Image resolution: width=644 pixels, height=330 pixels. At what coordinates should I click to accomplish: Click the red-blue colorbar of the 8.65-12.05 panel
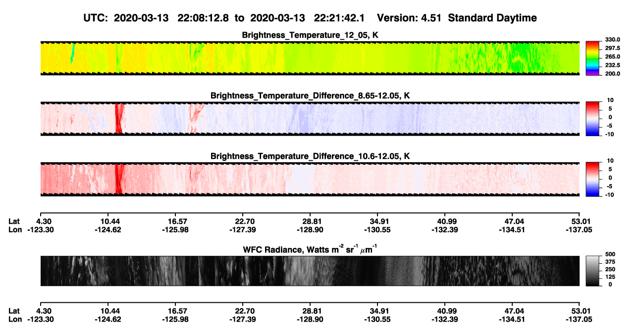coord(593,118)
